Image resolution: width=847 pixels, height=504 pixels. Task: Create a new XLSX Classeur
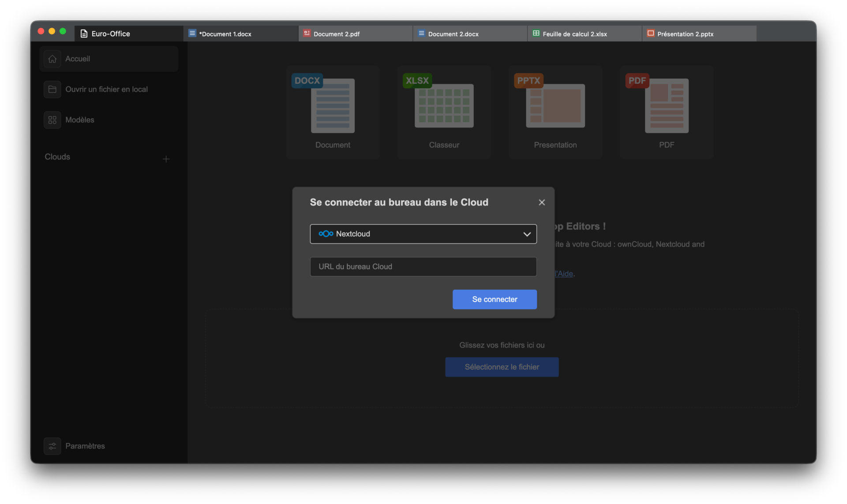point(444,112)
